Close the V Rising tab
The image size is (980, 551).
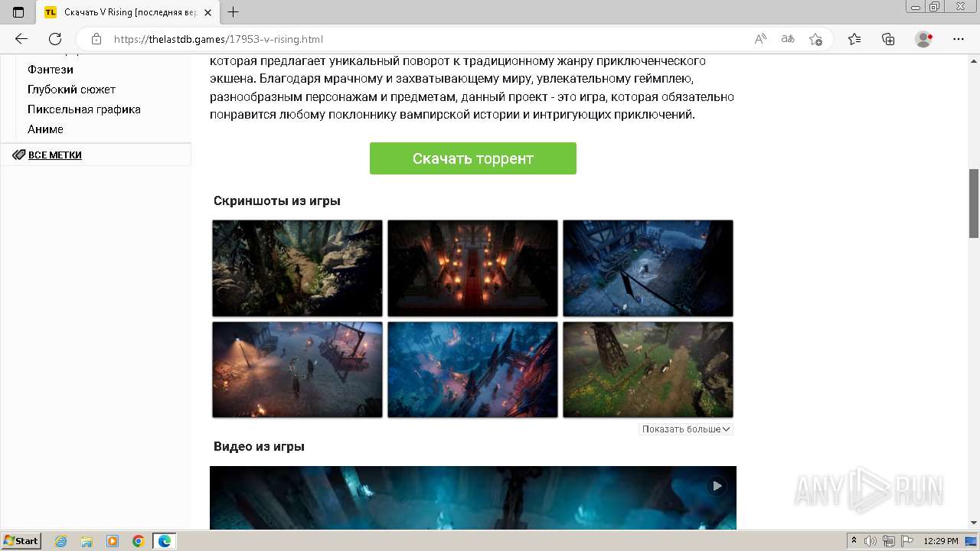[207, 12]
